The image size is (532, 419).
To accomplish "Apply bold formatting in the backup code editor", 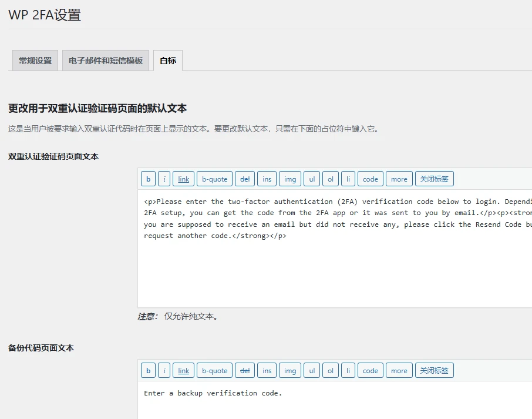I will [x=148, y=370].
